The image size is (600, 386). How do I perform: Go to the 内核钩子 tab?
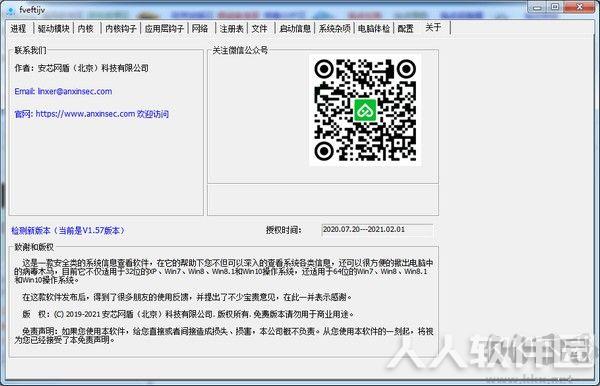pyautogui.click(x=121, y=29)
